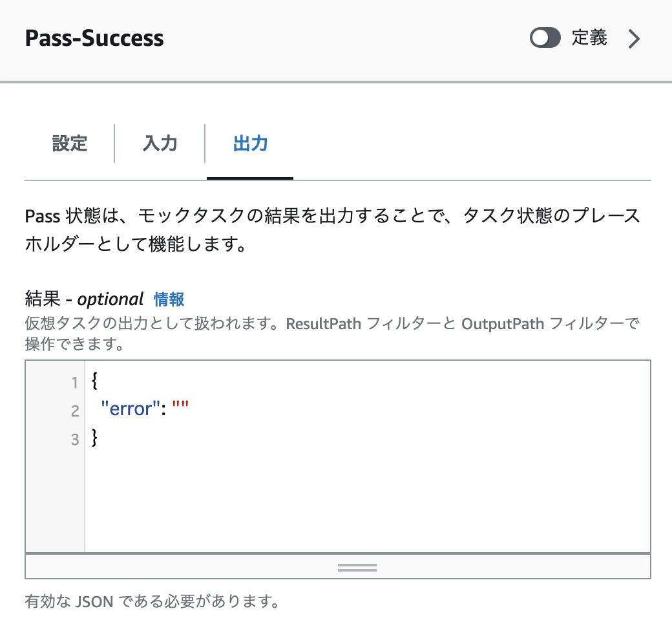672x622 pixels.
Task: Select the Pass-Success heading text
Action: 94,38
